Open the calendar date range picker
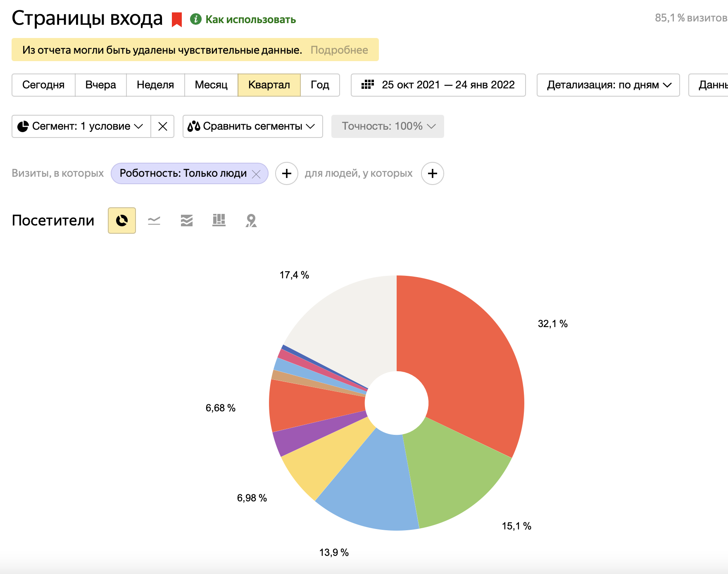The width and height of the screenshot is (728, 574). click(438, 85)
